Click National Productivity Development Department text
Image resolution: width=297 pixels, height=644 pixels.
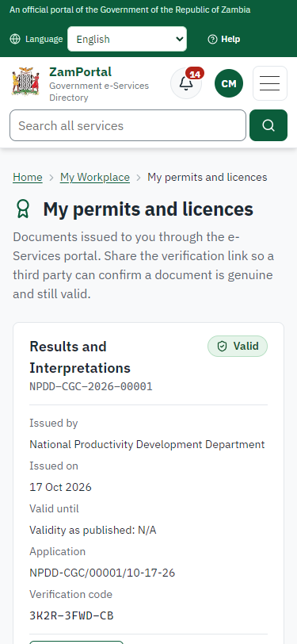tap(147, 444)
